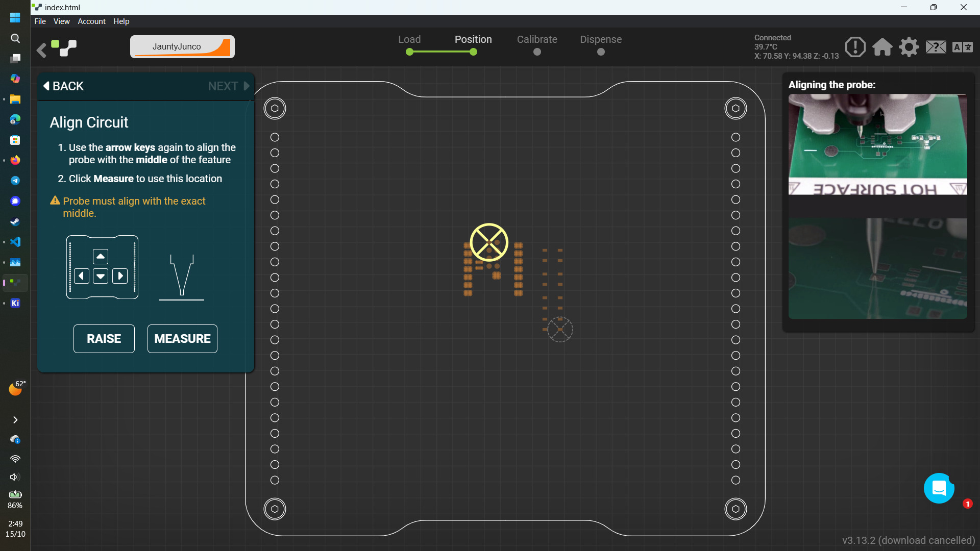Open the language translate icon
The image size is (980, 551).
(963, 47)
